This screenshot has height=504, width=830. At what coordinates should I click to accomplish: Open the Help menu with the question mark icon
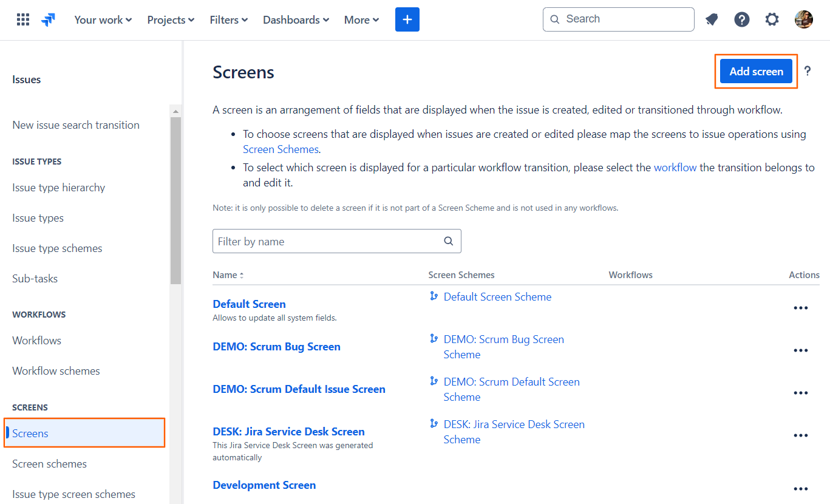coord(741,19)
